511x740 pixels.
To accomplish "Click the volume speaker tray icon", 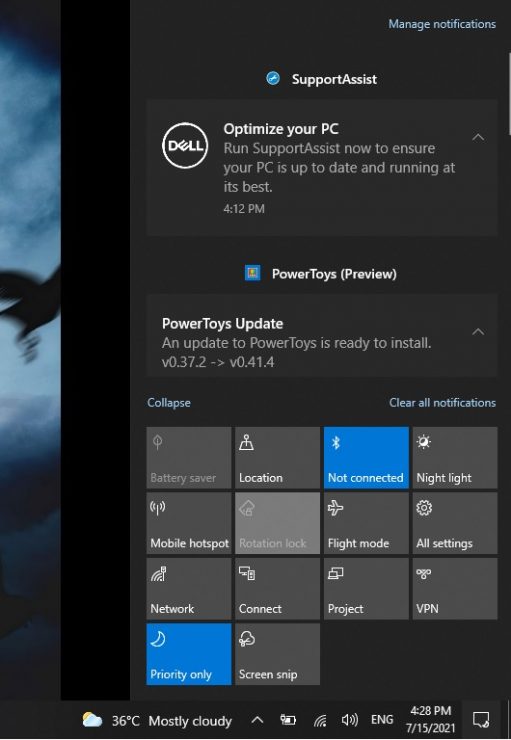I will point(350,720).
